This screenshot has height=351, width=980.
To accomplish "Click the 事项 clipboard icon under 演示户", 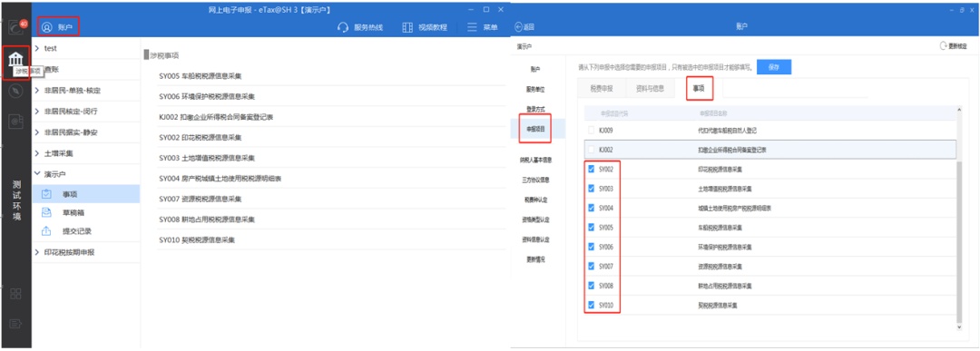I will pyautogui.click(x=46, y=193).
